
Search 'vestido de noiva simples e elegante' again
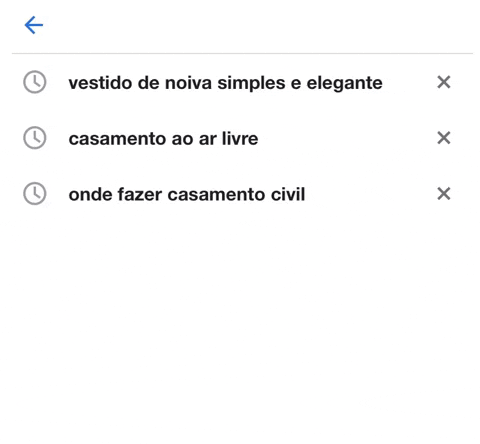(x=225, y=83)
